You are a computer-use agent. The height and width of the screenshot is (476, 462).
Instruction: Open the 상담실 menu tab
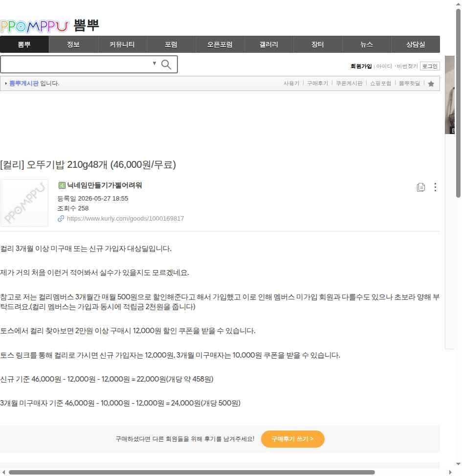[x=416, y=45]
